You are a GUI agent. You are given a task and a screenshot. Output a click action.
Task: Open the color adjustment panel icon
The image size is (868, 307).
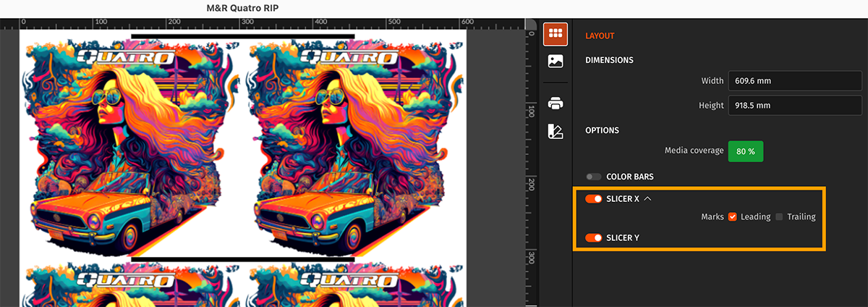(x=556, y=131)
